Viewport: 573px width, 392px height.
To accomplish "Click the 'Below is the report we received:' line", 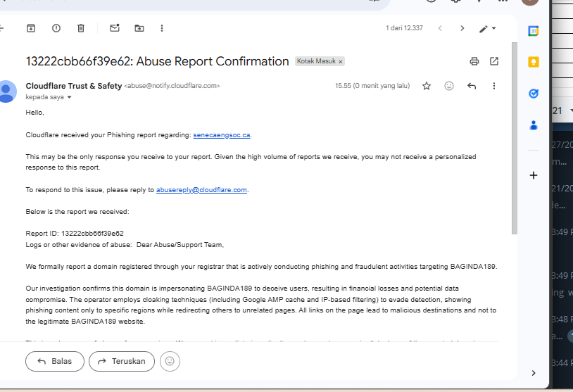I will click(77, 212).
